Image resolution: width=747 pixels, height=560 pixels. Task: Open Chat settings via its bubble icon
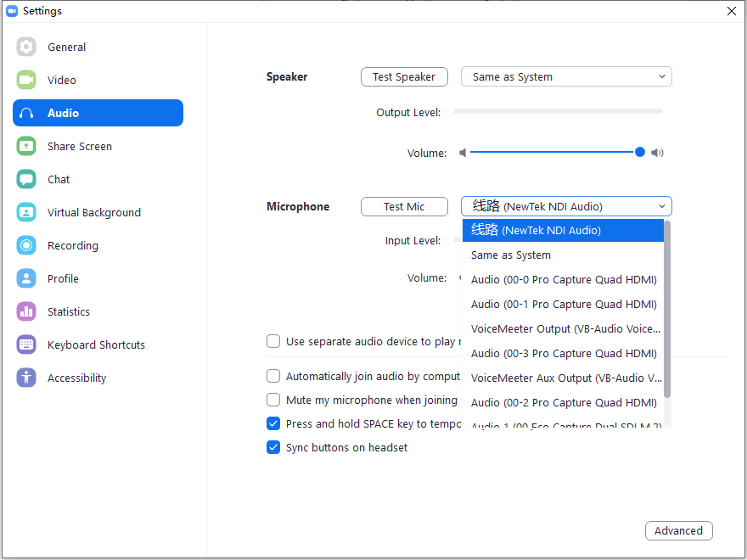(x=26, y=179)
